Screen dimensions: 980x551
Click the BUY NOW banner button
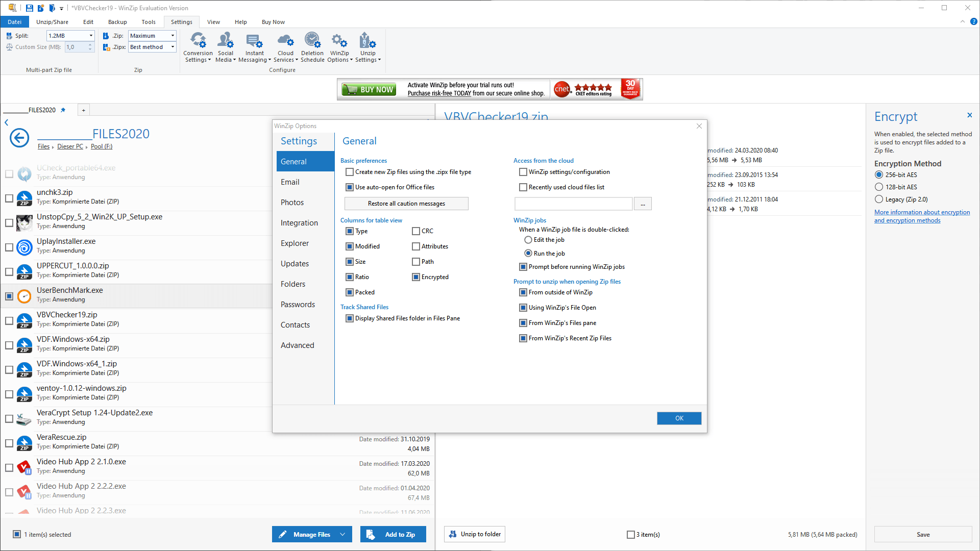pyautogui.click(x=369, y=89)
